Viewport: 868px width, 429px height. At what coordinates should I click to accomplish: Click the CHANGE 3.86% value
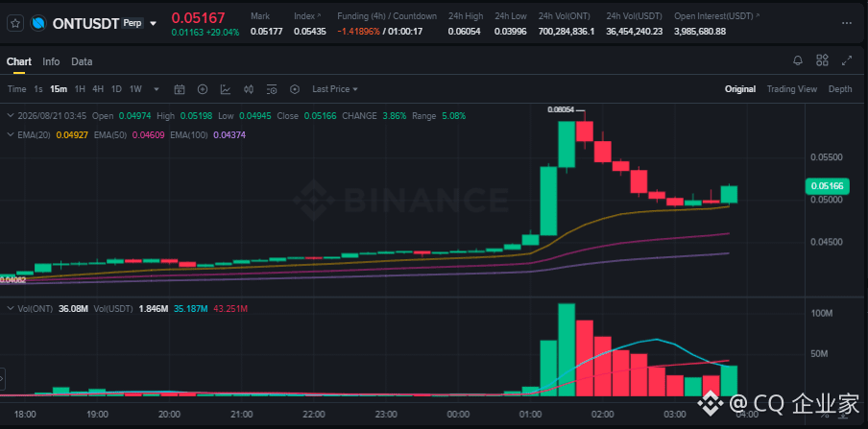(x=396, y=116)
